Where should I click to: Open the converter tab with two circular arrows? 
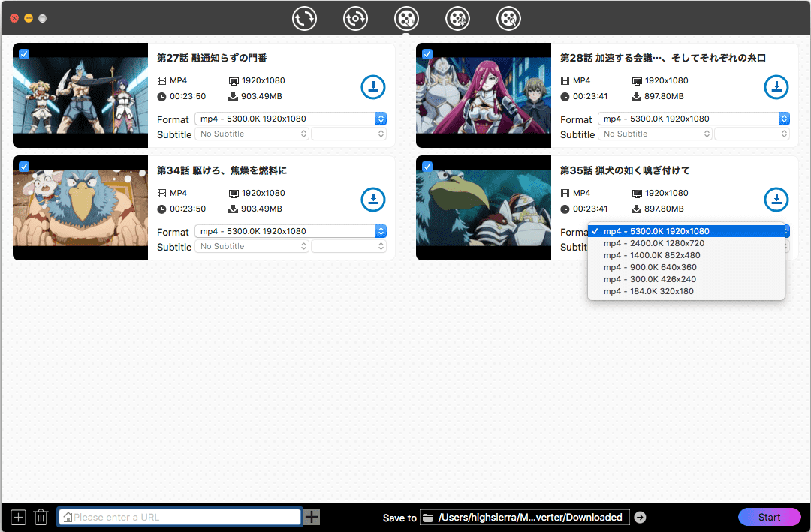tap(304, 19)
